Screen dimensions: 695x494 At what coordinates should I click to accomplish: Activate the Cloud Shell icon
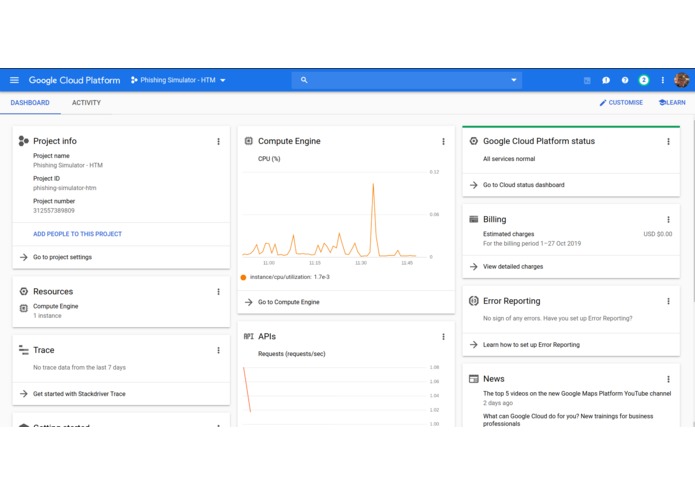(x=587, y=80)
